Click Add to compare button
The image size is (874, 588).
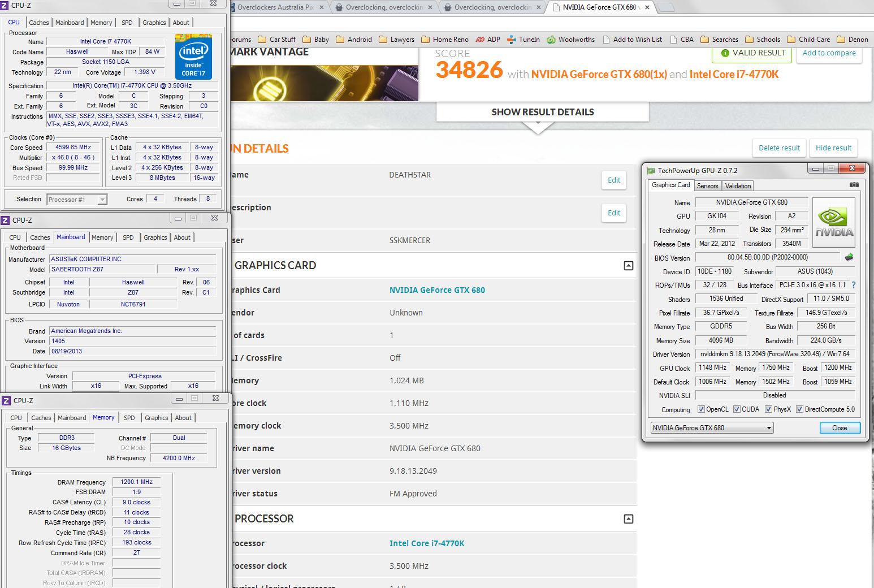coord(829,53)
